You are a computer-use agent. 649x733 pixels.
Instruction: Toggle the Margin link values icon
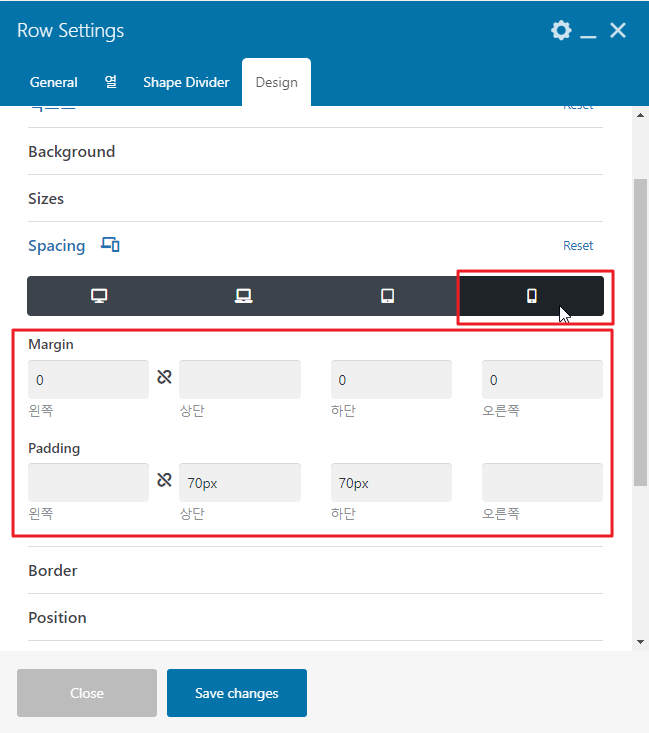point(164,377)
